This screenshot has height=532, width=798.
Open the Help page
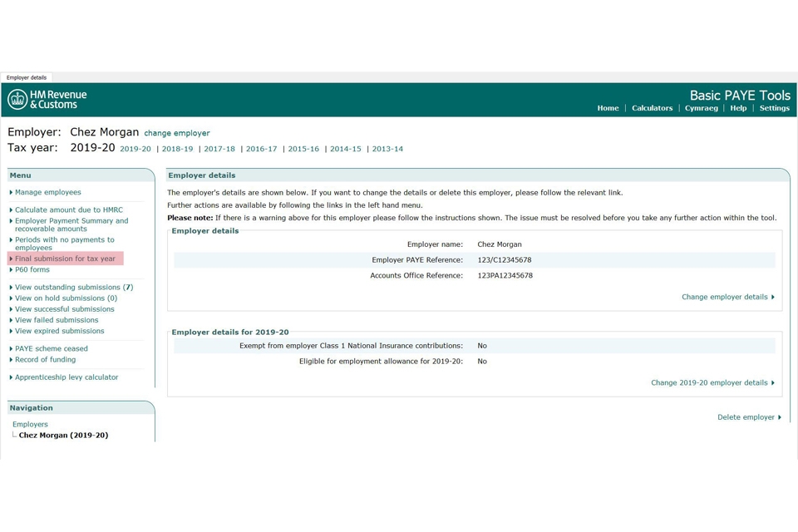[x=738, y=108]
